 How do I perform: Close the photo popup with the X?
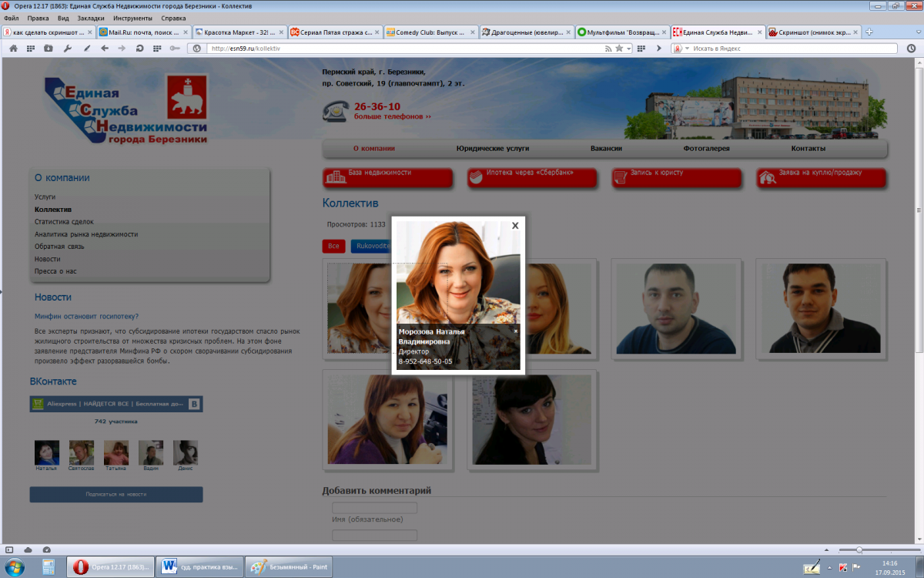[x=515, y=225]
